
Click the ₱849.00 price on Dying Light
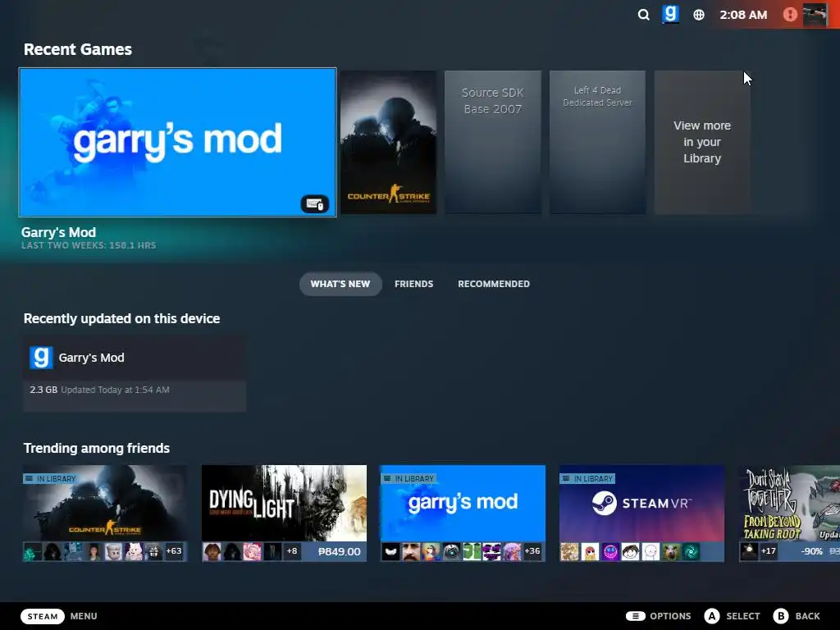(x=339, y=551)
